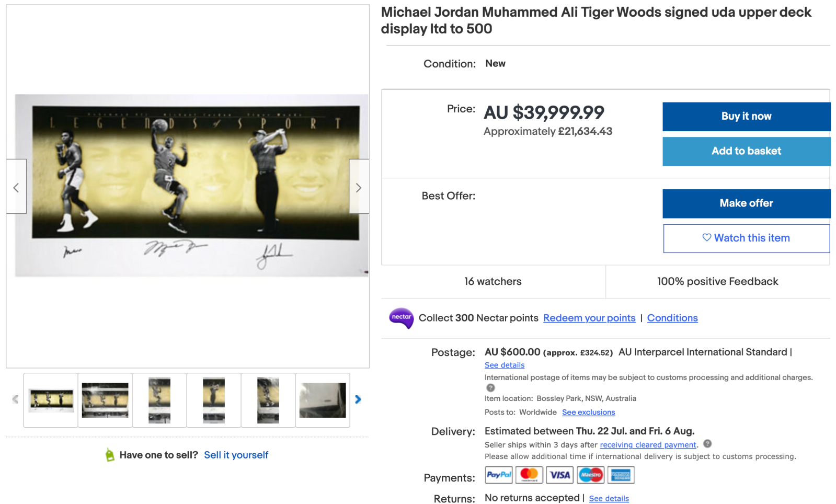Click the Make offer button
836x504 pixels.
(746, 203)
